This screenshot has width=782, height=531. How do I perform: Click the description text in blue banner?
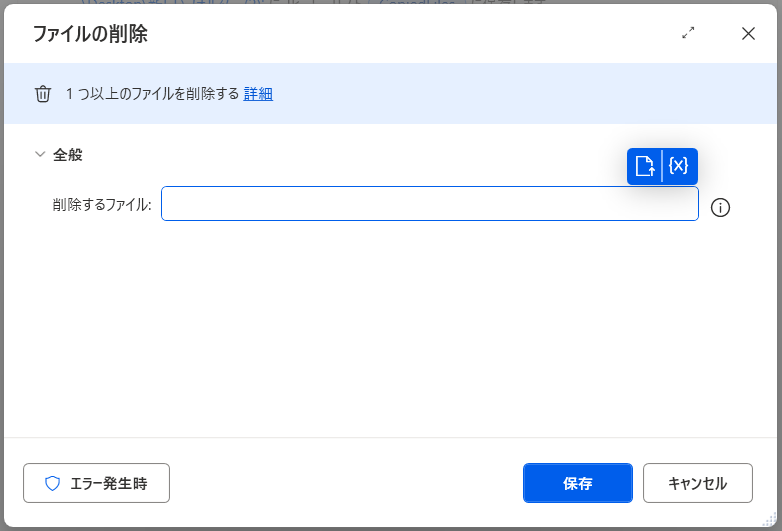(x=152, y=94)
